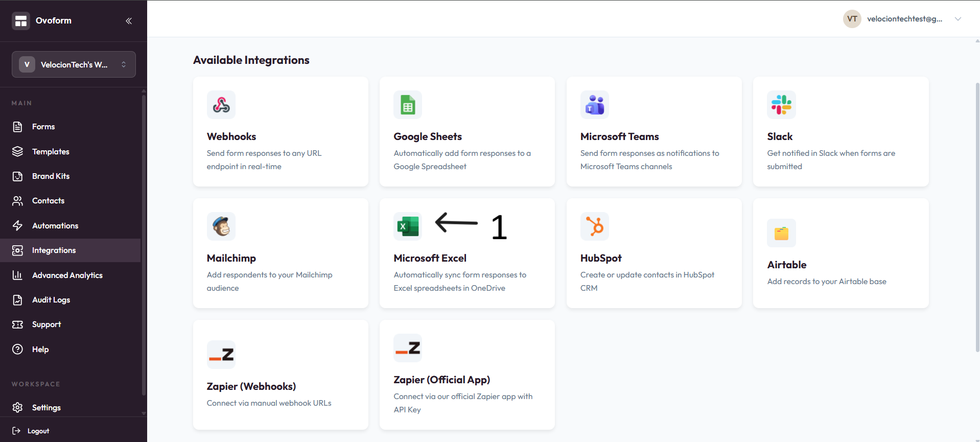980x442 pixels.
Task: Open the Automations section
Action: [71, 226]
